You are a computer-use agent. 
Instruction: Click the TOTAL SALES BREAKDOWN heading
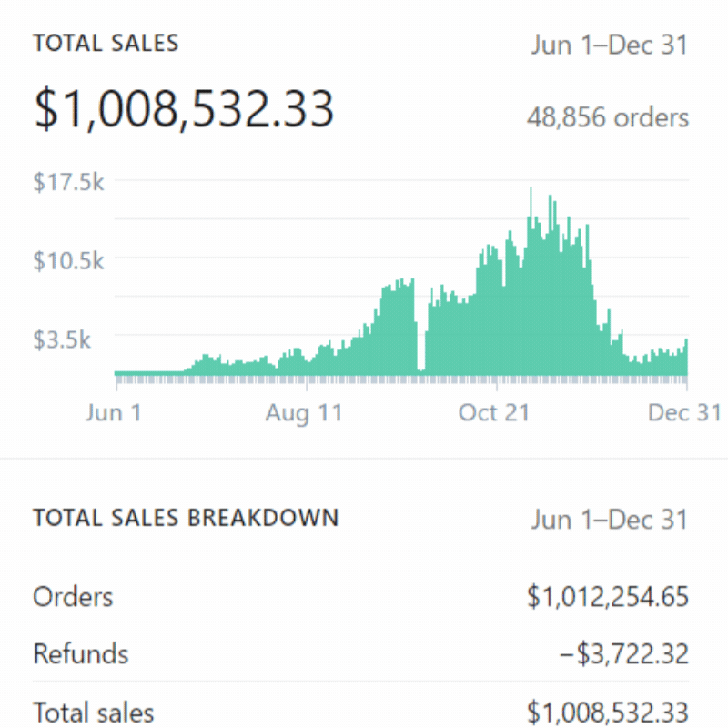tap(186, 519)
